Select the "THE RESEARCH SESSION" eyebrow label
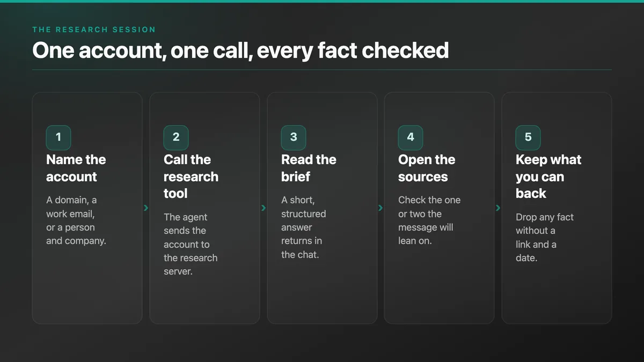This screenshot has height=362, width=644. [x=94, y=29]
